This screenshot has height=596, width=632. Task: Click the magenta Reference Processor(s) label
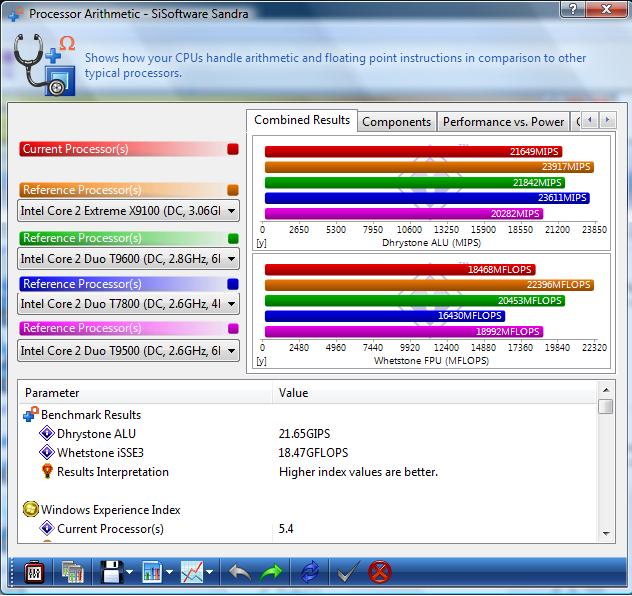pos(123,328)
